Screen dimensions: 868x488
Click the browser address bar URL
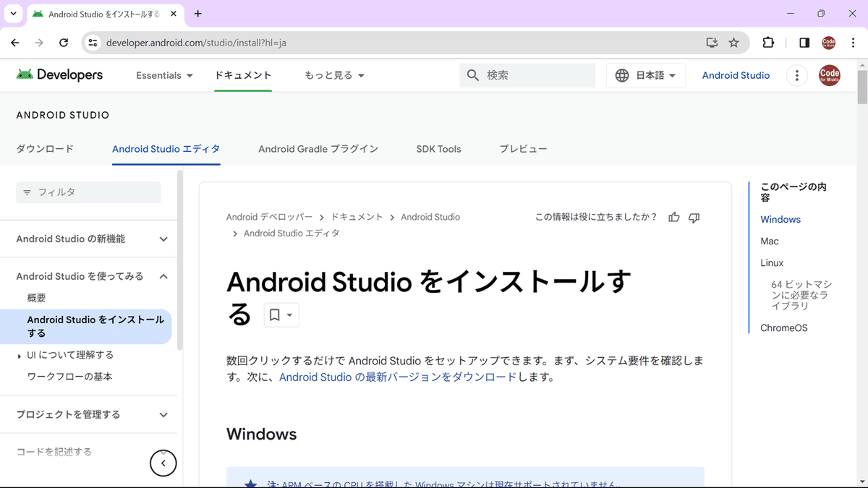[196, 43]
